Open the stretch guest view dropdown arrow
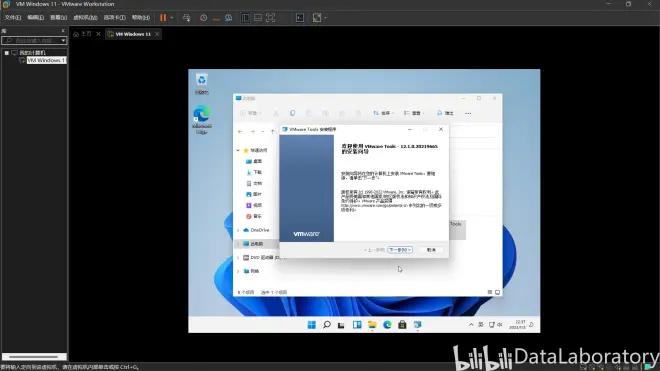This screenshot has height=371, width=660. click(x=325, y=18)
